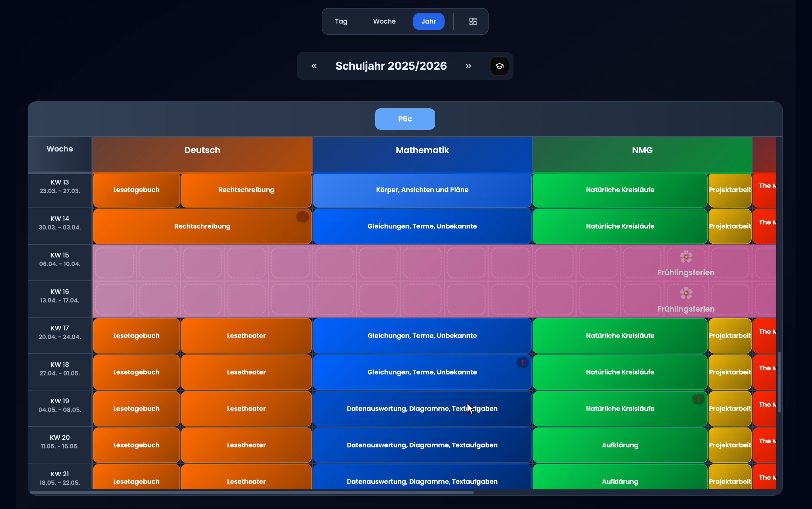Click the Woche column header

(60, 155)
